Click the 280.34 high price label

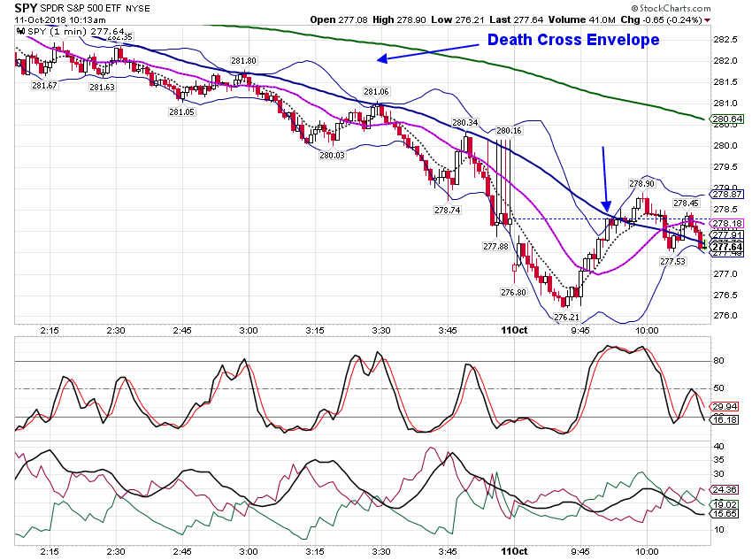point(465,123)
